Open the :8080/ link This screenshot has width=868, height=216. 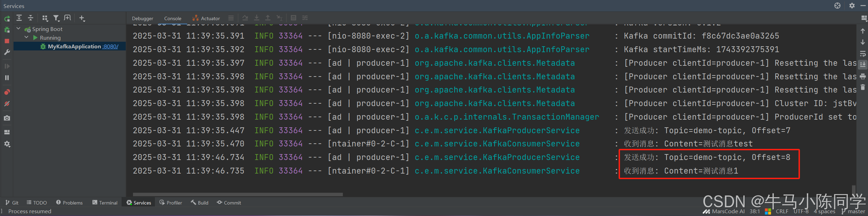(x=110, y=46)
